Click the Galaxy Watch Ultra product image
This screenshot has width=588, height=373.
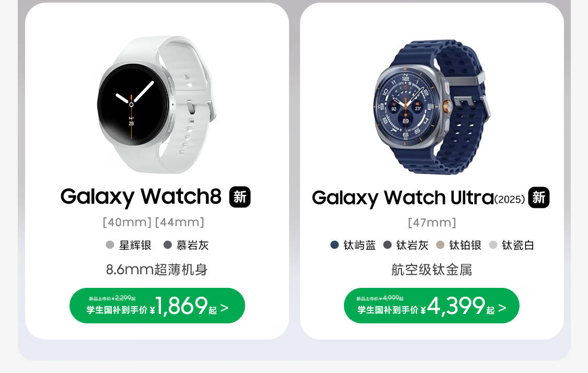(x=432, y=107)
